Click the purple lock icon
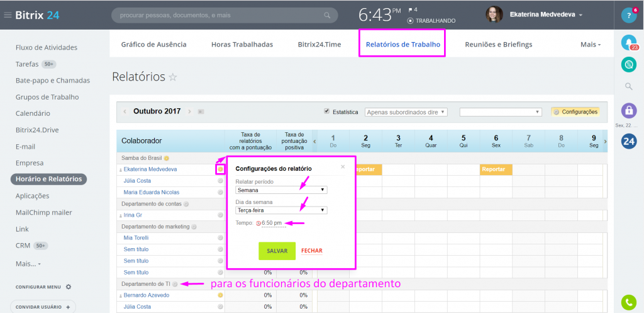The height and width of the screenshot is (313, 644). point(628,110)
